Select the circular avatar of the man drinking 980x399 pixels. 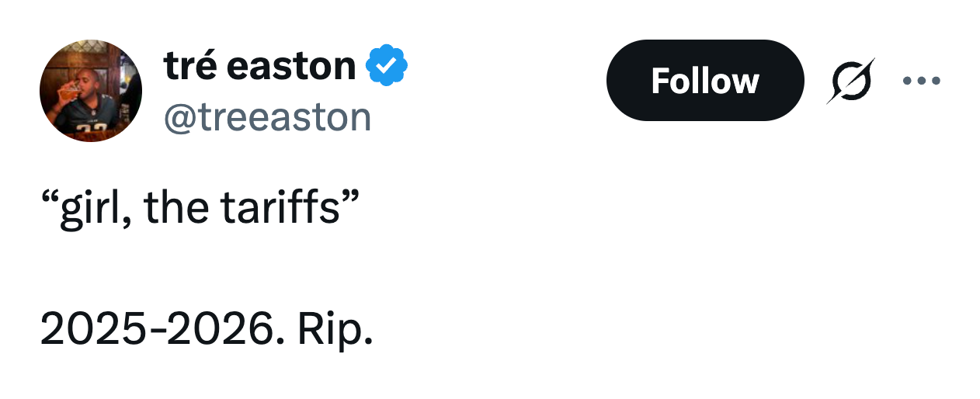click(x=91, y=91)
